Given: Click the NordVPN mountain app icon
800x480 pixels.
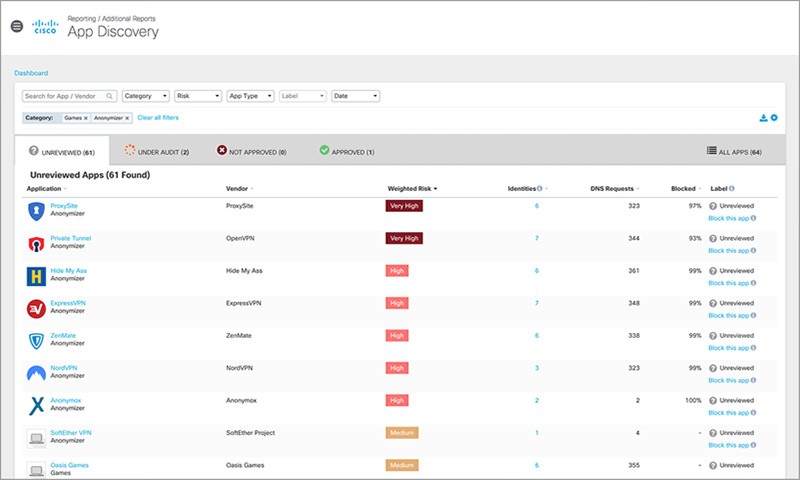Looking at the screenshot, I should pos(36,373).
